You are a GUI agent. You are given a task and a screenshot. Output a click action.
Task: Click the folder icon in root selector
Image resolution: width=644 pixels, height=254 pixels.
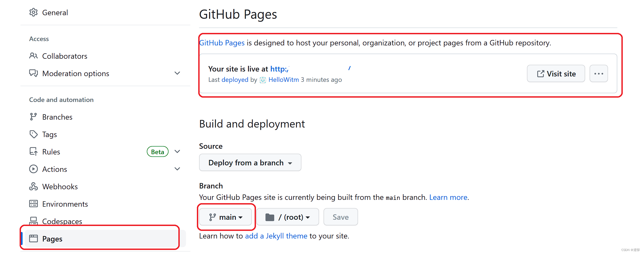[x=270, y=217]
